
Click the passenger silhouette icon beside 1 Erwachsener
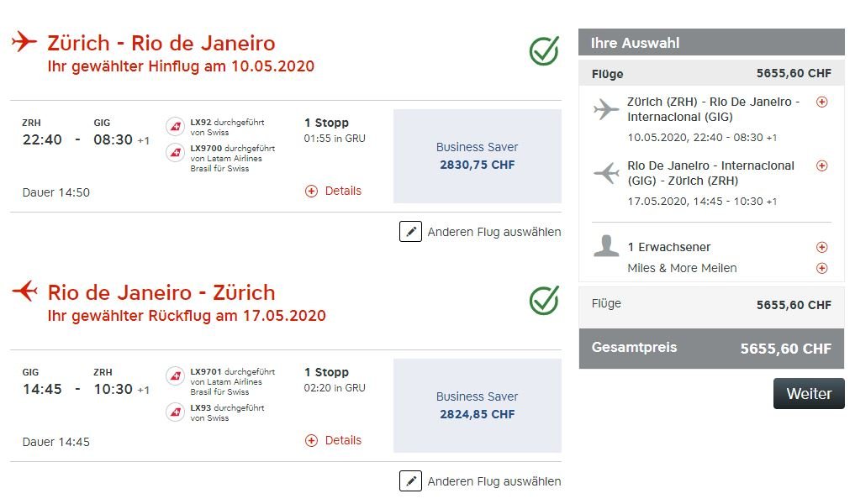(x=606, y=246)
